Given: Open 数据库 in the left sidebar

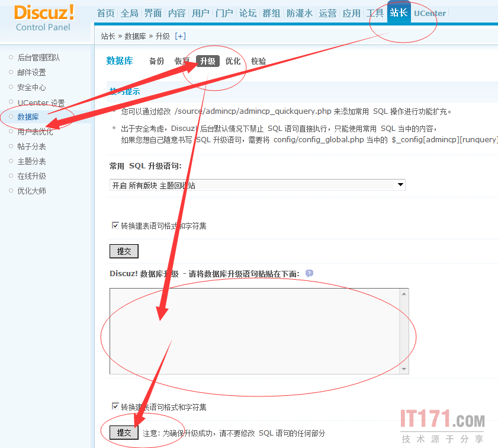Looking at the screenshot, I should point(28,117).
